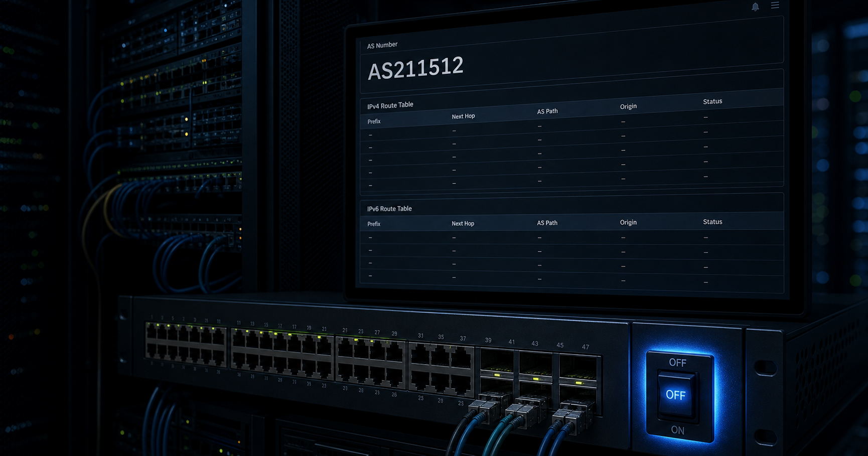Click port number label "35" on the switch
The height and width of the screenshot is (456, 868).
click(441, 337)
